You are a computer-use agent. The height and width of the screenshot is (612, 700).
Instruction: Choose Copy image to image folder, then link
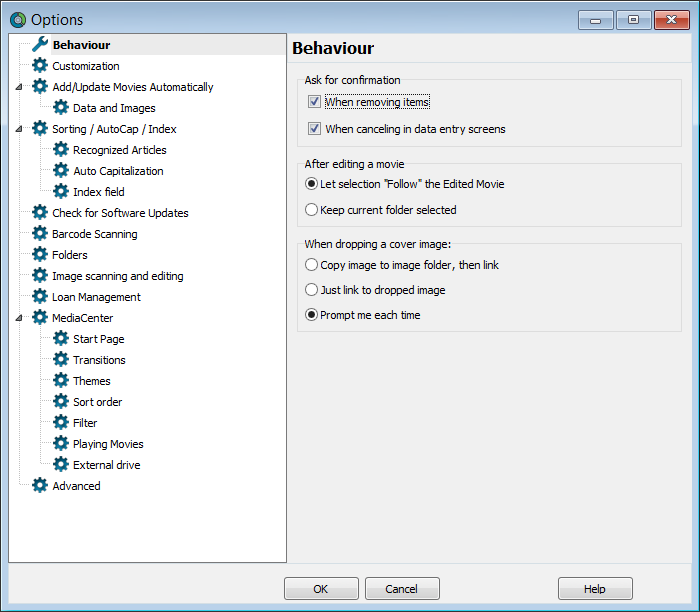click(x=311, y=265)
